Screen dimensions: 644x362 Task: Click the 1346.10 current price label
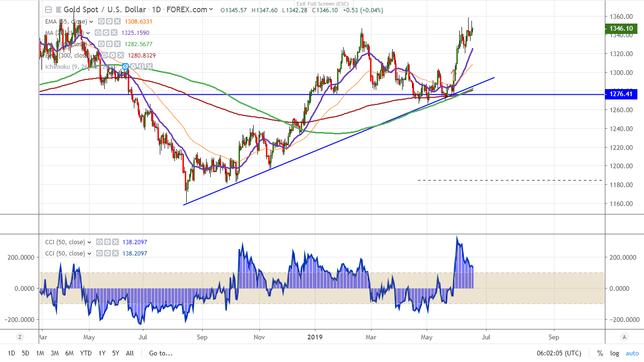621,28
